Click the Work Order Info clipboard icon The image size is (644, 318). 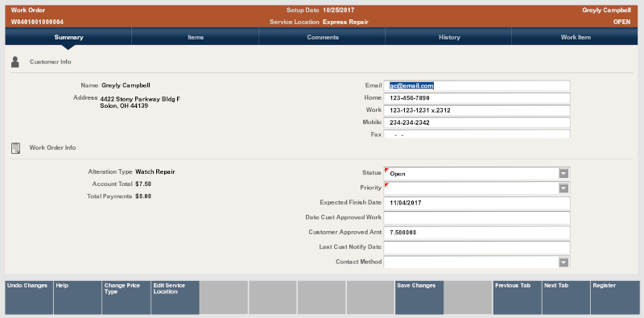tap(15, 148)
